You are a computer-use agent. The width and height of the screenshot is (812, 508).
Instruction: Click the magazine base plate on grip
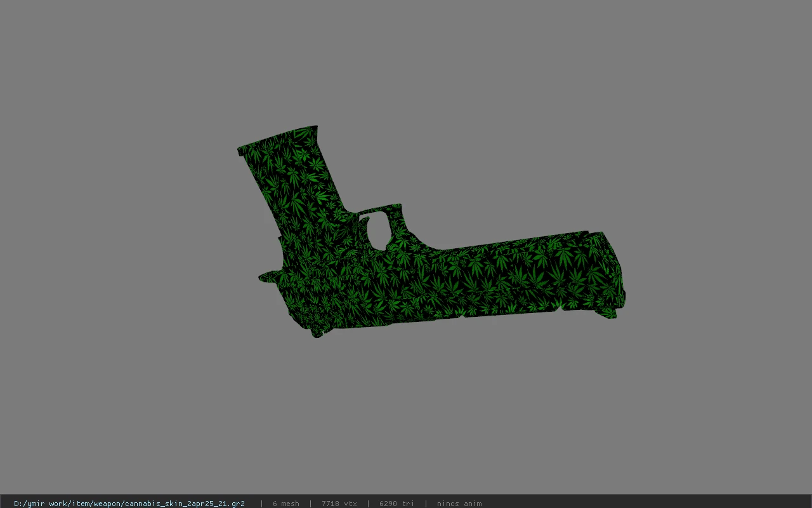click(277, 138)
